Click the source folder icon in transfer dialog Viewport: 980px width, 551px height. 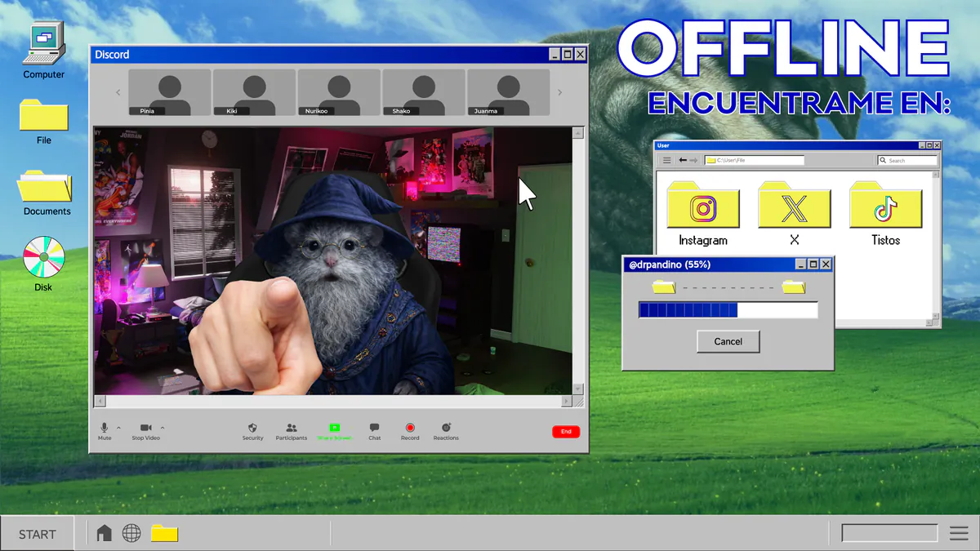(665, 287)
